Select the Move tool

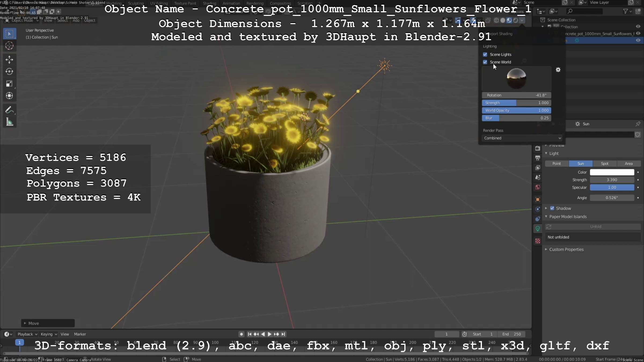point(9,60)
